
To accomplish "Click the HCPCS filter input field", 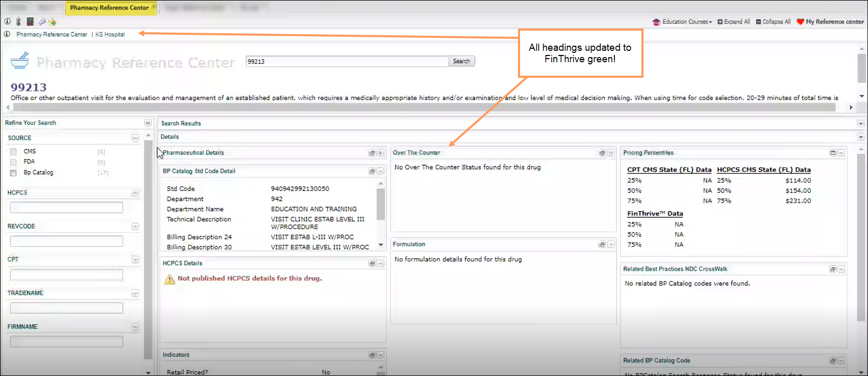I will pyautogui.click(x=66, y=207).
